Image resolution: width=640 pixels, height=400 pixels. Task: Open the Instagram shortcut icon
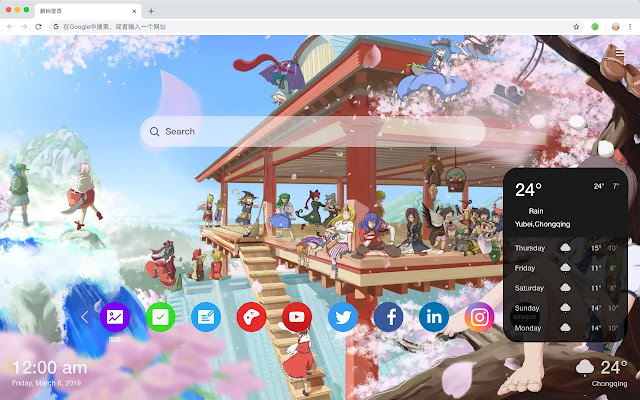(480, 317)
